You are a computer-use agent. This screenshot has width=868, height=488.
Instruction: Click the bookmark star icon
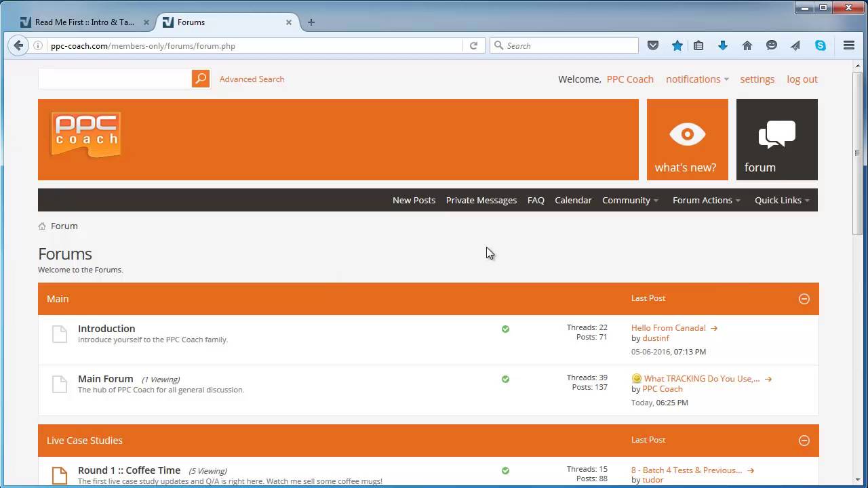[x=677, y=45]
